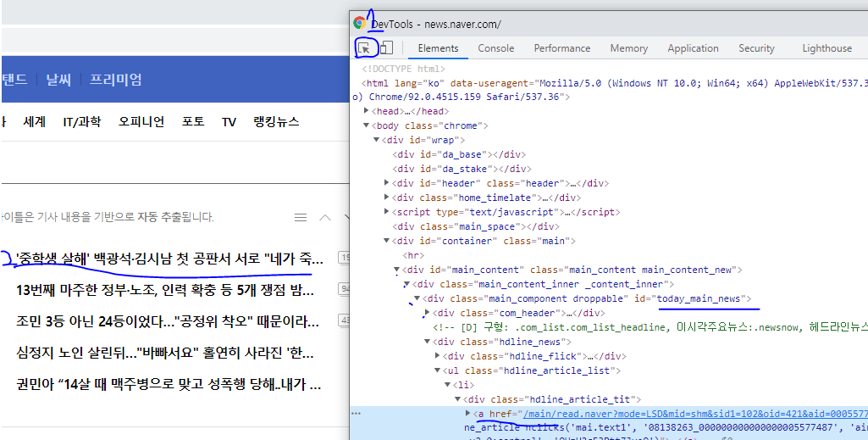This screenshot has width=868, height=440.
Task: Open the Performance tab
Action: (x=562, y=48)
